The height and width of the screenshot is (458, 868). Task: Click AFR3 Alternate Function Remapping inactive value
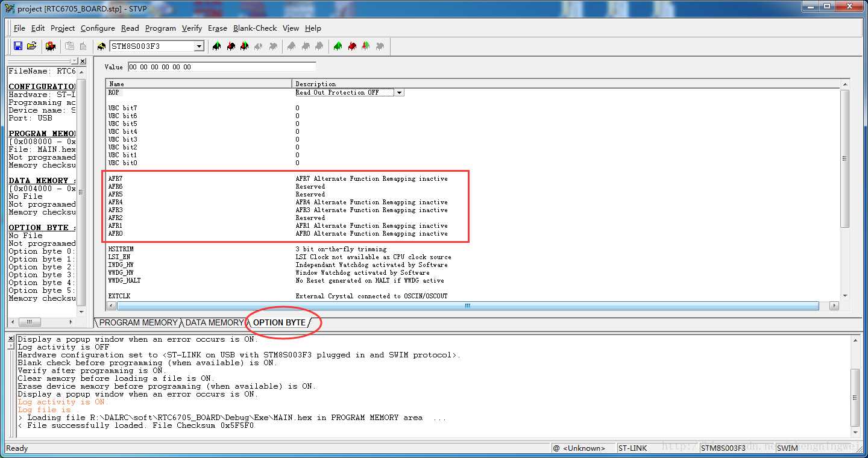[371, 210]
